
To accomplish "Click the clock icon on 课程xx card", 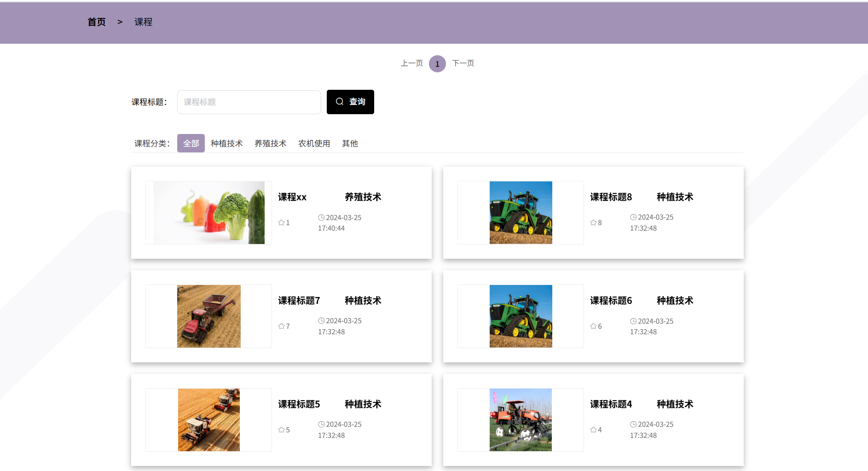I will tap(321, 217).
